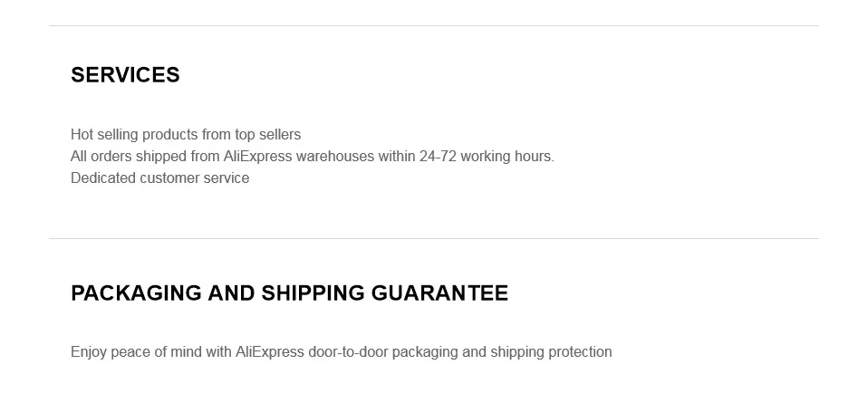This screenshot has width=868, height=403.
Task: Click 'AliExpress' in the door-to-door packaging sentence
Action: tap(270, 352)
